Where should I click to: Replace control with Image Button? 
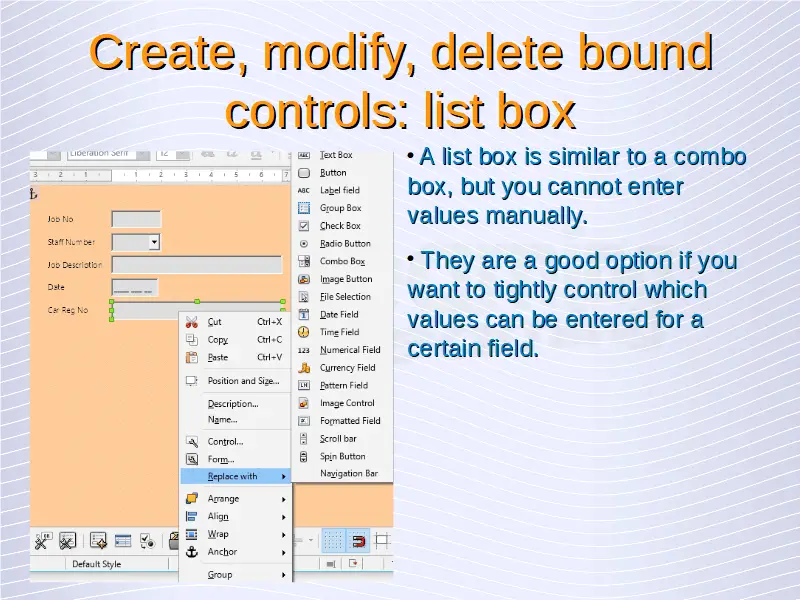342,279
